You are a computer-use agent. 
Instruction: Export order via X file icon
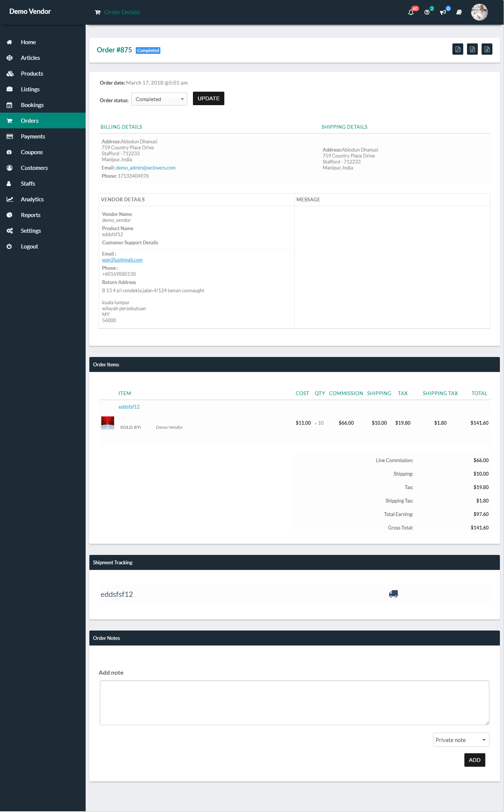(487, 49)
